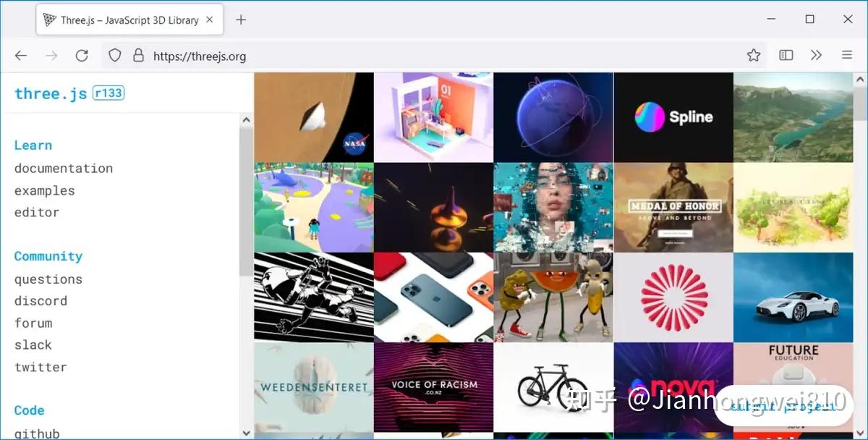Click the sidebar scrollbar thumb
The image size is (868, 440).
coord(246,203)
